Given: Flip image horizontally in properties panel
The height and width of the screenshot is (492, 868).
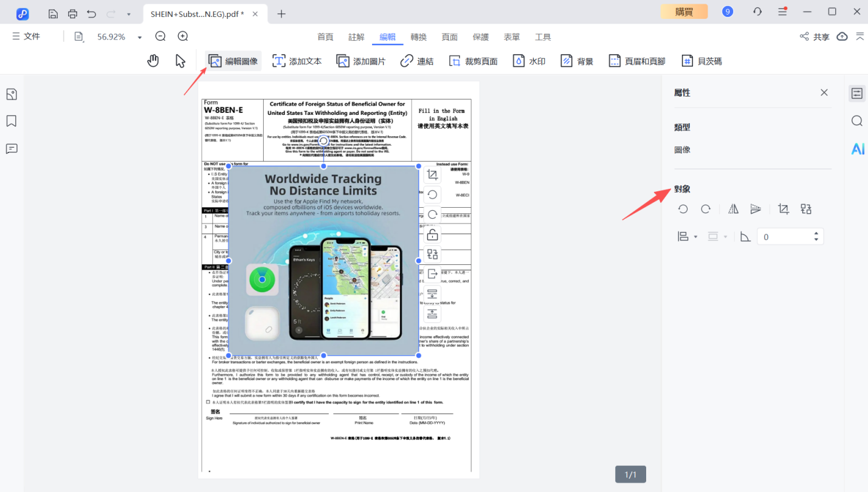Looking at the screenshot, I should [734, 209].
